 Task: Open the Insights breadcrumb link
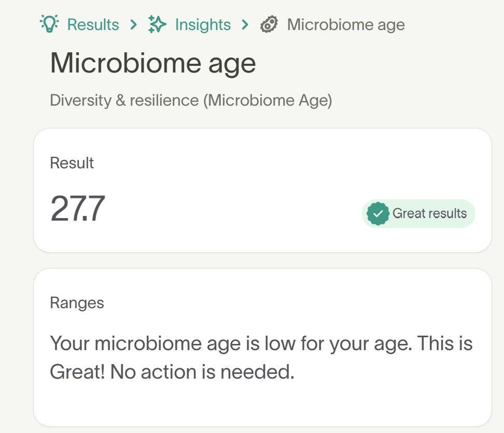pos(203,24)
